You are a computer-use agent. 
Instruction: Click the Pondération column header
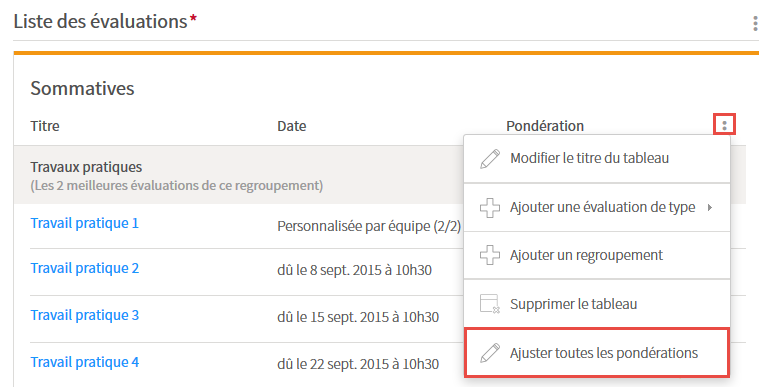pos(545,126)
